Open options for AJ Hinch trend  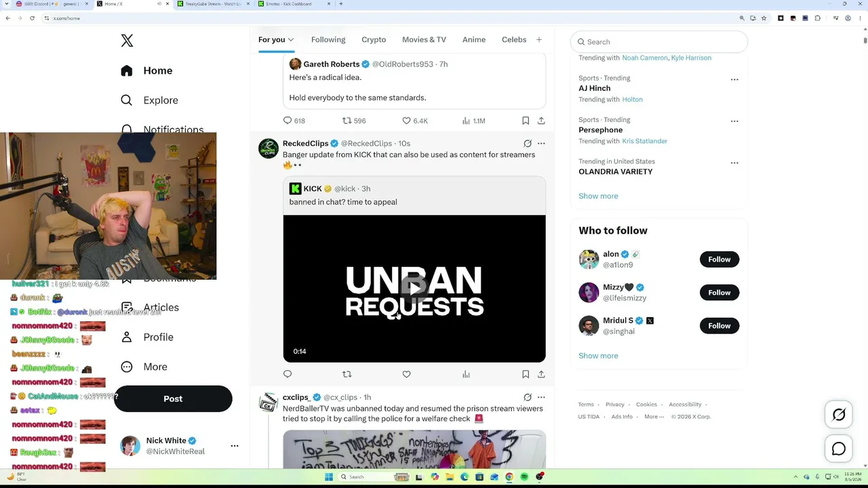[x=734, y=80]
